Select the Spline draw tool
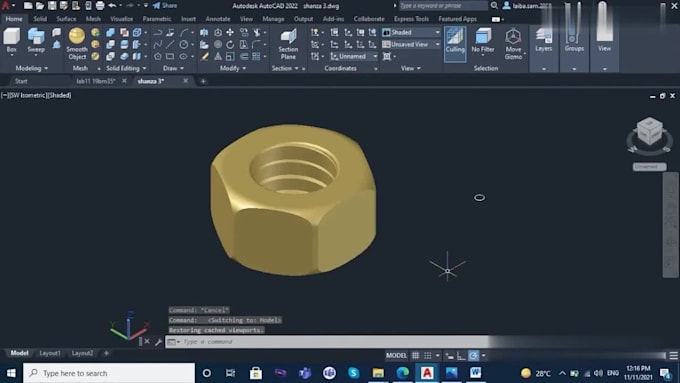 click(158, 44)
